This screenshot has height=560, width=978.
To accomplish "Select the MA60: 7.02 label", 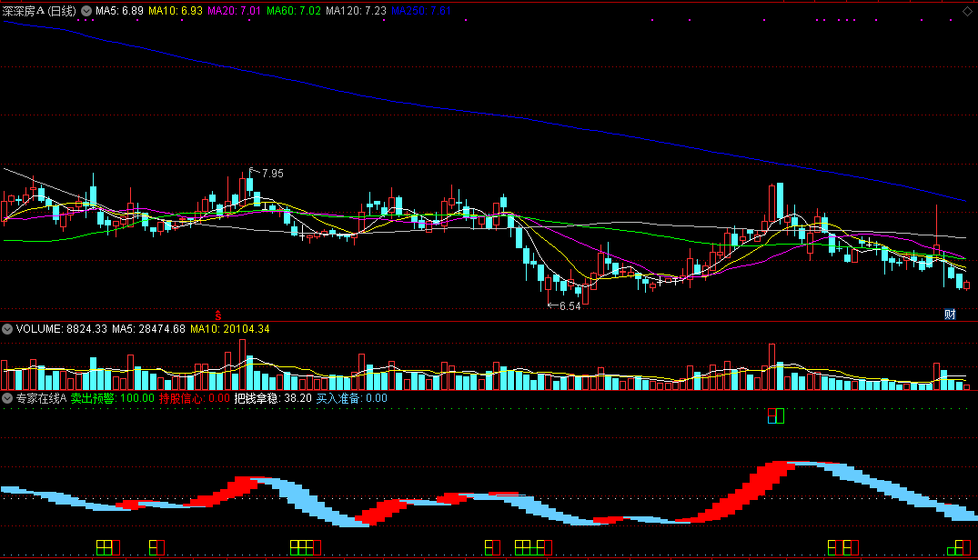I will 293,11.
